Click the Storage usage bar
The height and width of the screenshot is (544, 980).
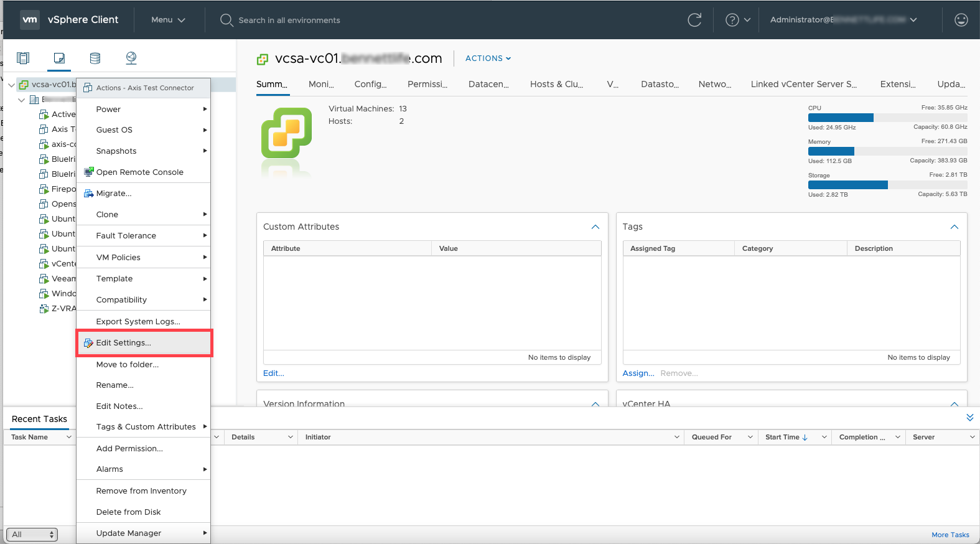point(887,185)
